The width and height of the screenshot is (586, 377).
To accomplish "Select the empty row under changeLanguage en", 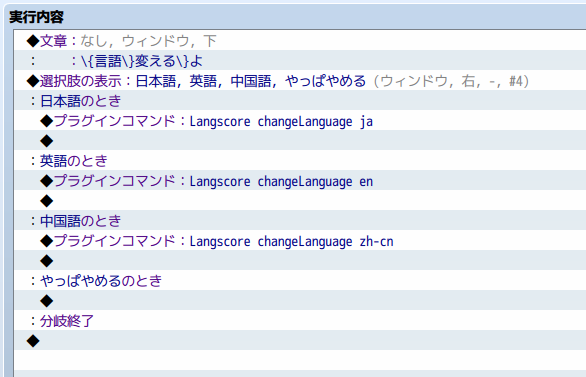I will coord(300,200).
